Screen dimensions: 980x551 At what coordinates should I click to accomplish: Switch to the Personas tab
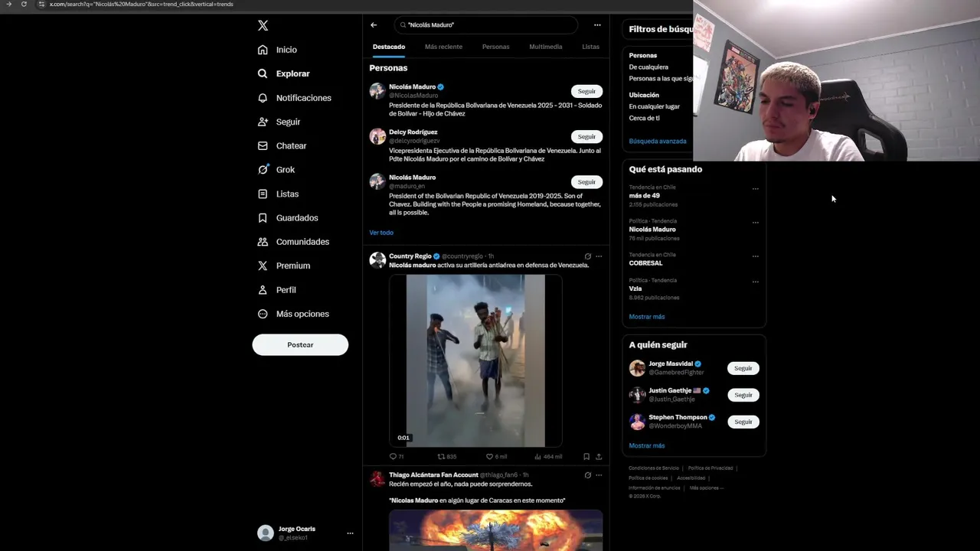pos(495,47)
